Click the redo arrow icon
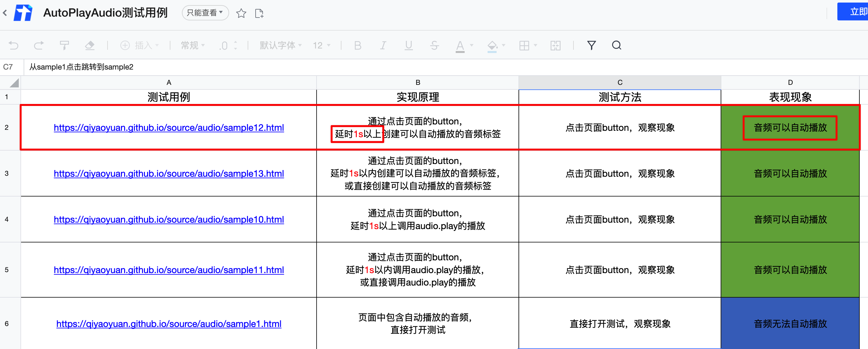Screen dimensions: 868x349 coord(39,45)
